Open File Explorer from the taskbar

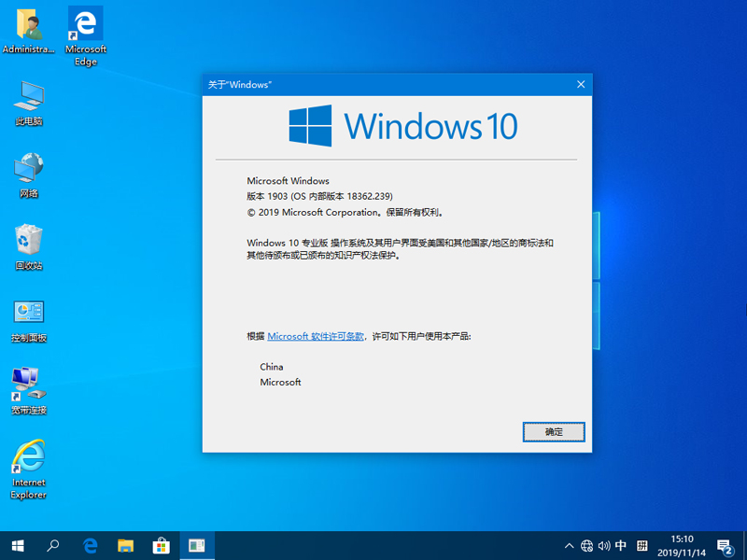(x=126, y=545)
